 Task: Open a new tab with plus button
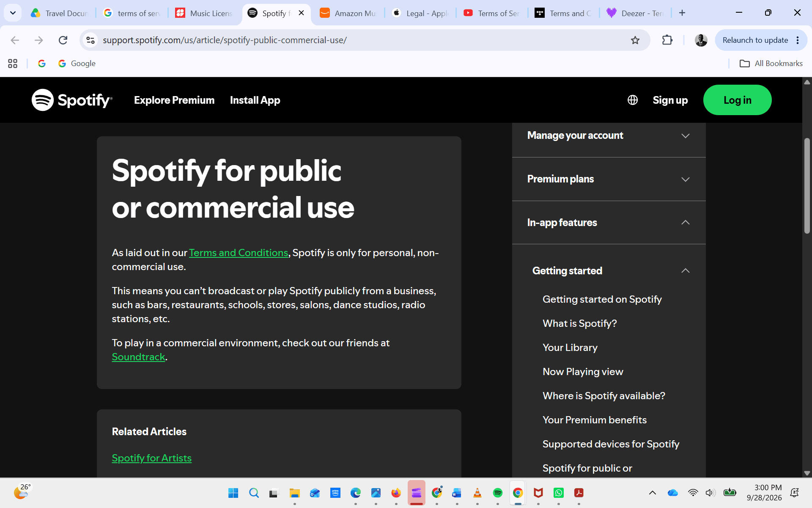[x=682, y=13]
